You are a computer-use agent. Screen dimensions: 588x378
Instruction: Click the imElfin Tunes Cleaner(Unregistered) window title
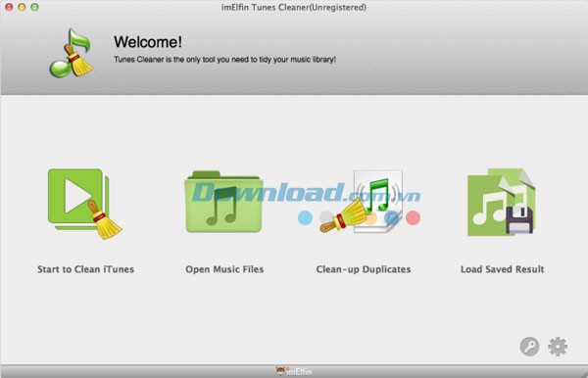(x=294, y=7)
